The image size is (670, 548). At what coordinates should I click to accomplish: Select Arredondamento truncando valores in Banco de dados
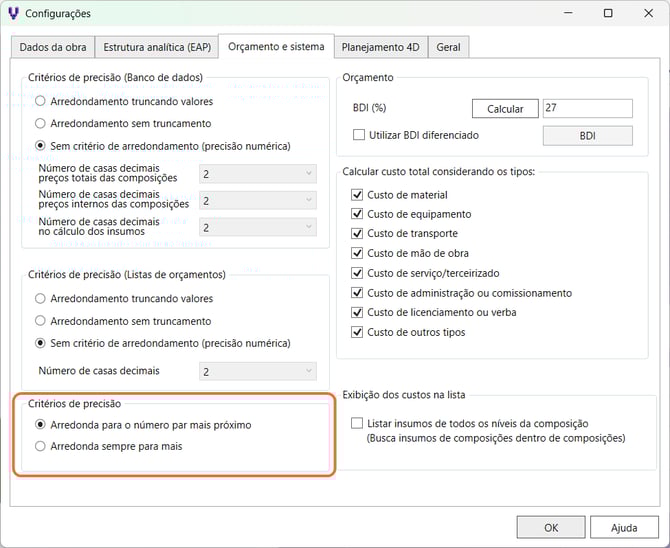pos(41,101)
